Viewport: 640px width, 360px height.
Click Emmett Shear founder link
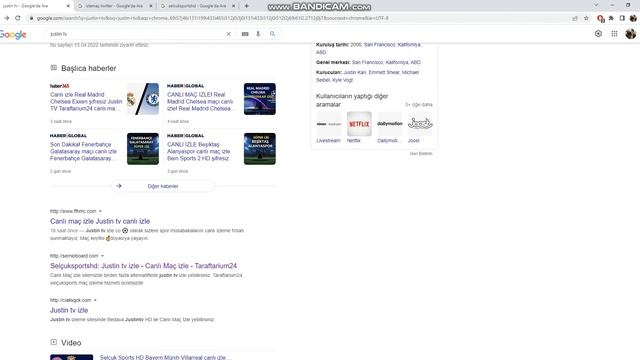pyautogui.click(x=384, y=72)
